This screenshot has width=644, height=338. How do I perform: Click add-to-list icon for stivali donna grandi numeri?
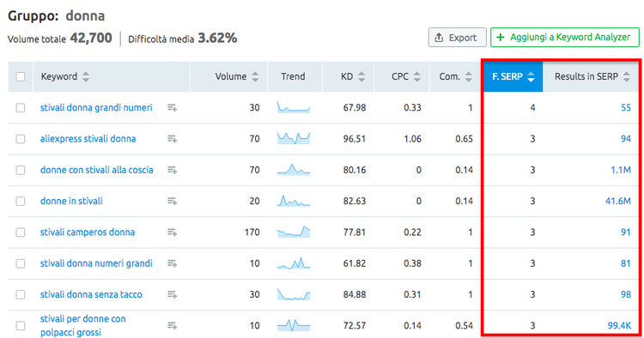coord(172,108)
